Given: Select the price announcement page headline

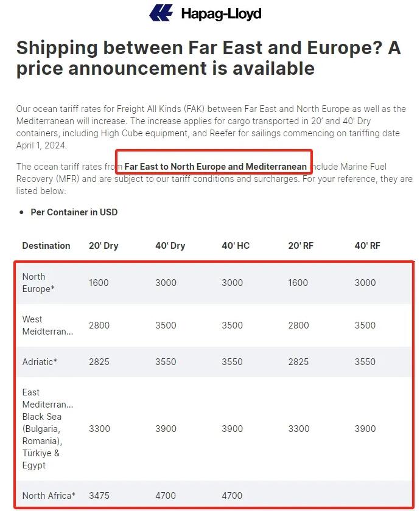Looking at the screenshot, I should 208,58.
